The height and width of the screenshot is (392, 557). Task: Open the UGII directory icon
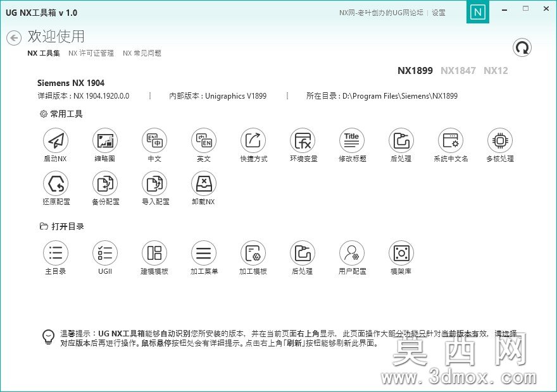click(x=105, y=253)
